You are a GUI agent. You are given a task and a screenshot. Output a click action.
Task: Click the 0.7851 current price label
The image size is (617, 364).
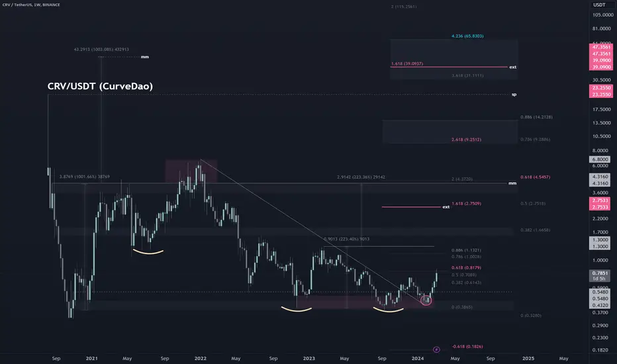[x=600, y=273]
